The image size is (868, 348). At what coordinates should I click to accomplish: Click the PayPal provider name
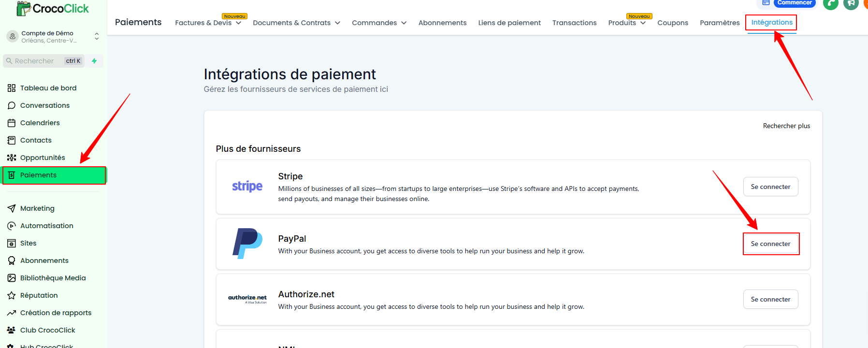click(292, 239)
